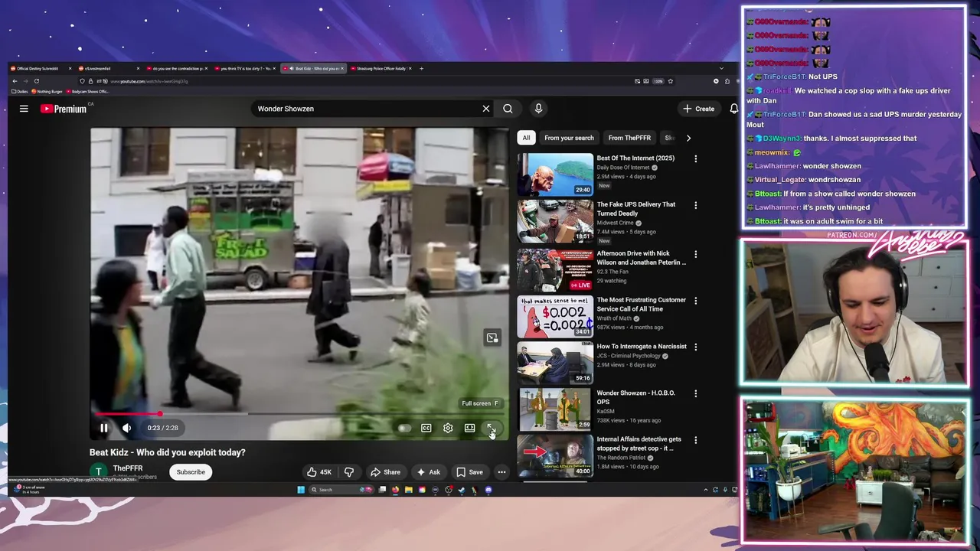Open ThePFFR channel name link

click(x=128, y=468)
